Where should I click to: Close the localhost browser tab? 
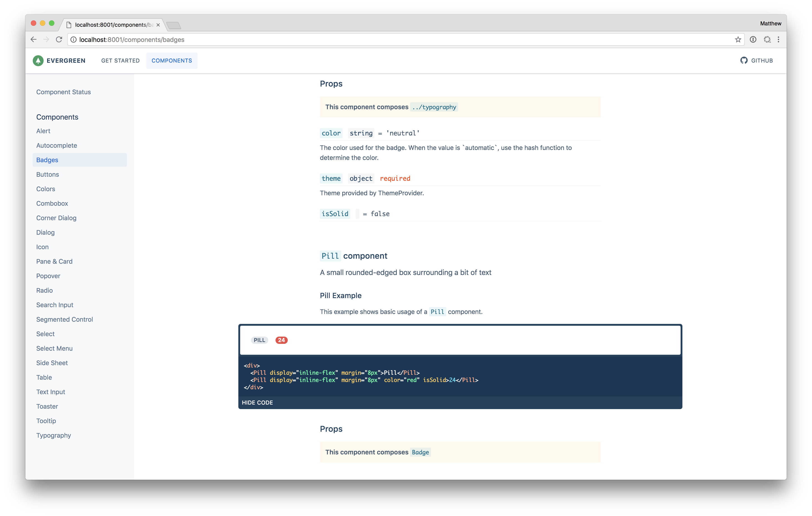[158, 25]
